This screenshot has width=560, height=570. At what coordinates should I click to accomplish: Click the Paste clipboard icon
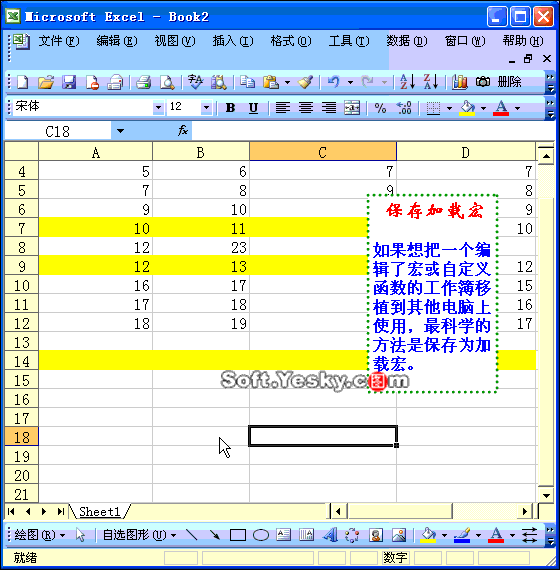click(x=271, y=82)
